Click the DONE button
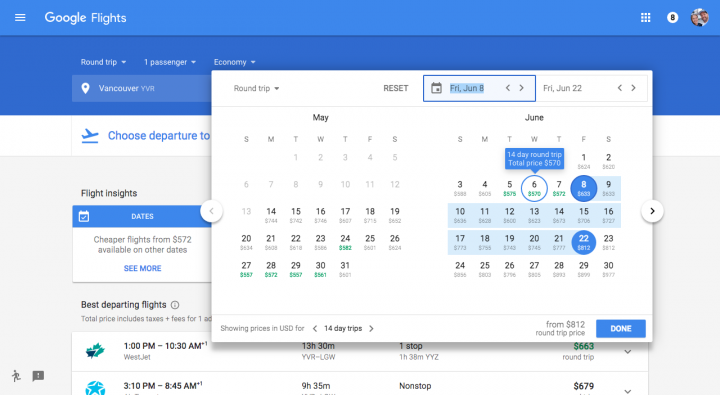 coord(621,328)
